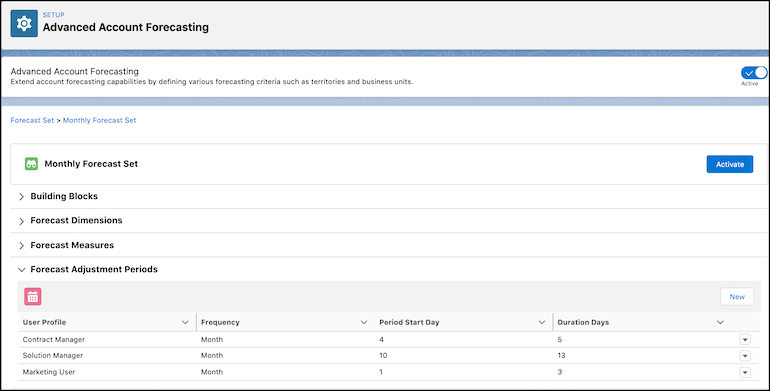
Task: Select the Marketing User profile cell
Action: 49,372
